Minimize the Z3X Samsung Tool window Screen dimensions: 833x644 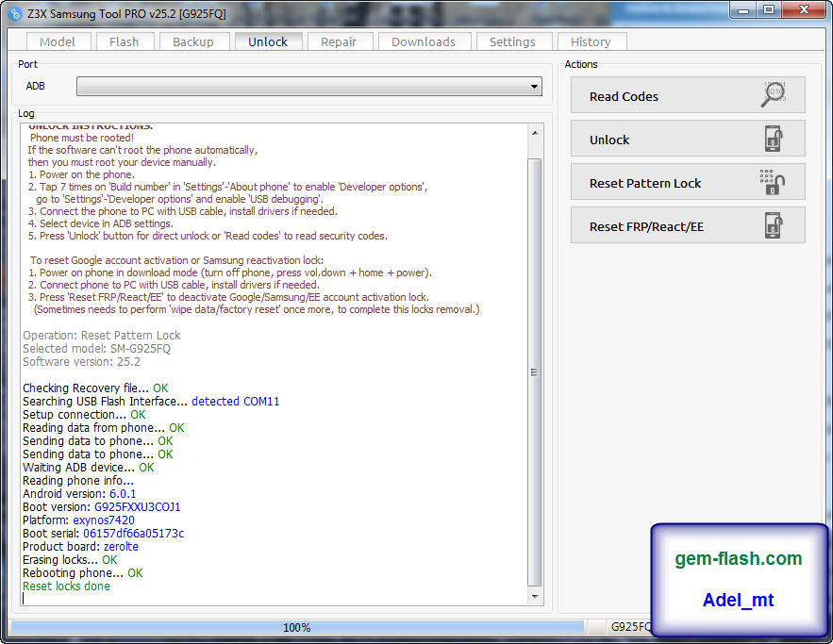click(x=743, y=10)
